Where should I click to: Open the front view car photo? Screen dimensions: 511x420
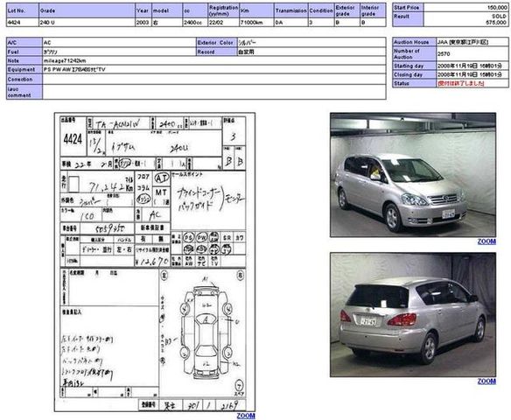(413, 175)
